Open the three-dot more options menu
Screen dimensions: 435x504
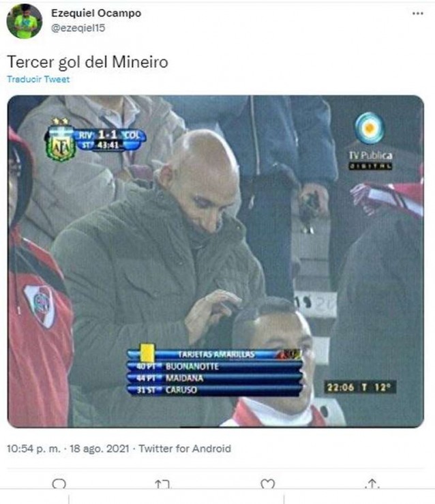(418, 14)
